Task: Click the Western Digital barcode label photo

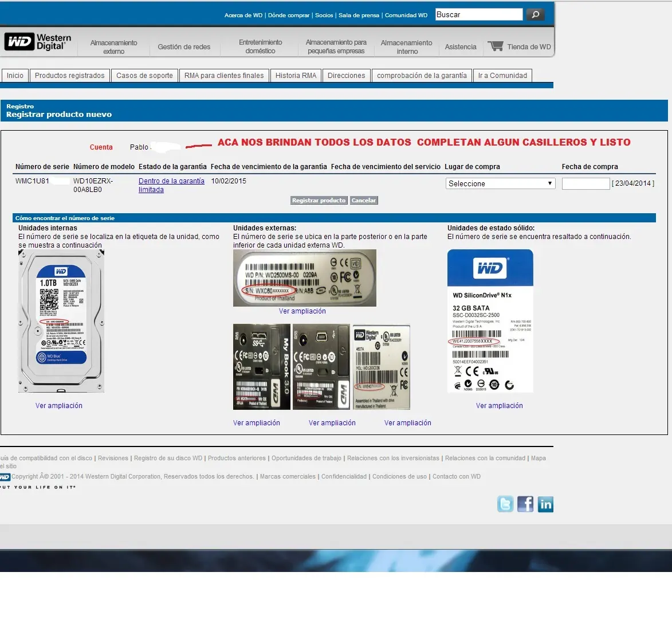Action: [x=382, y=367]
